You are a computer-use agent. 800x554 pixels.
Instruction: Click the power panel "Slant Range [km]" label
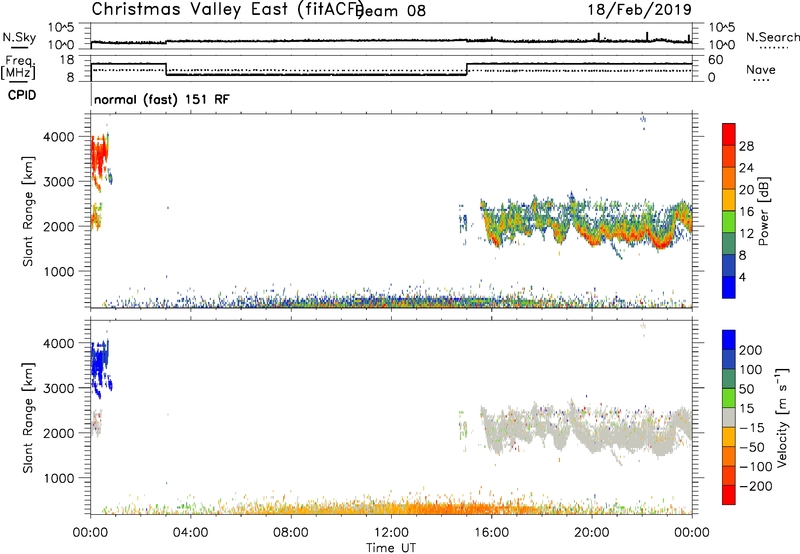point(28,211)
